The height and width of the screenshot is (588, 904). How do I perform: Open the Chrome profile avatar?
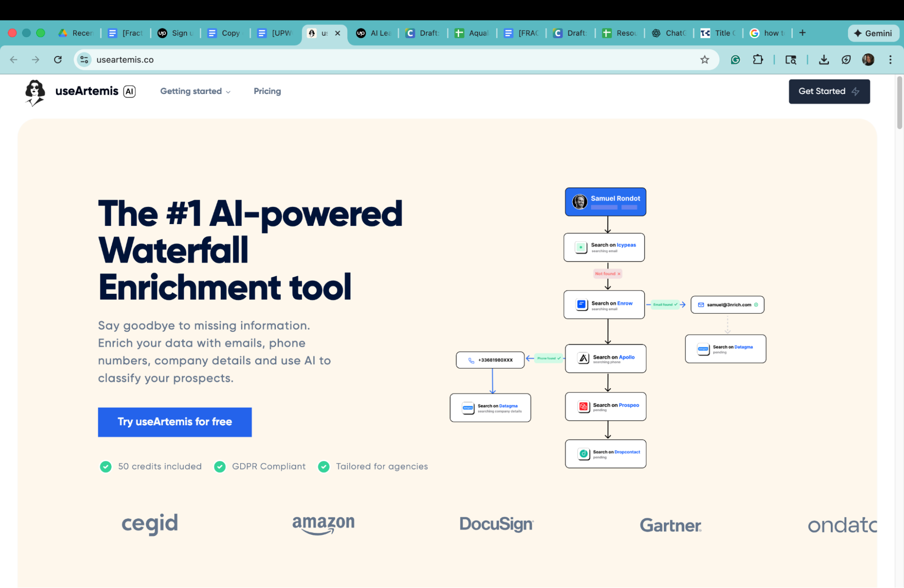(868, 60)
